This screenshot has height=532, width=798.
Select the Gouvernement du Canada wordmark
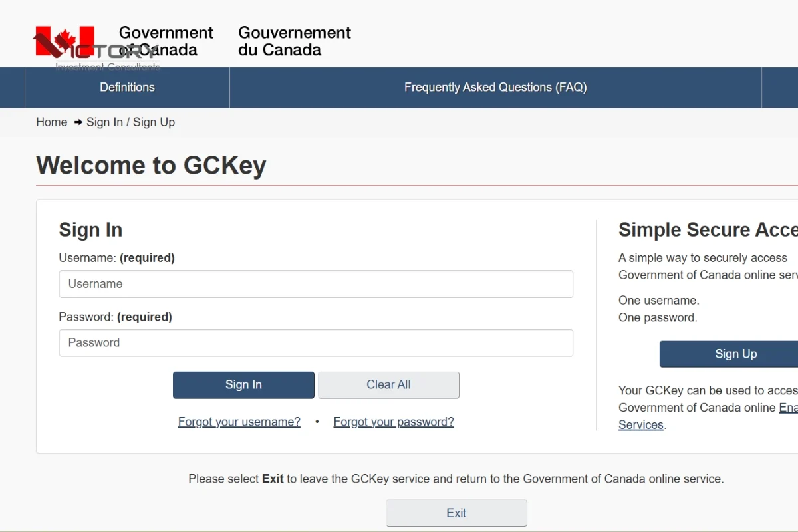(295, 41)
